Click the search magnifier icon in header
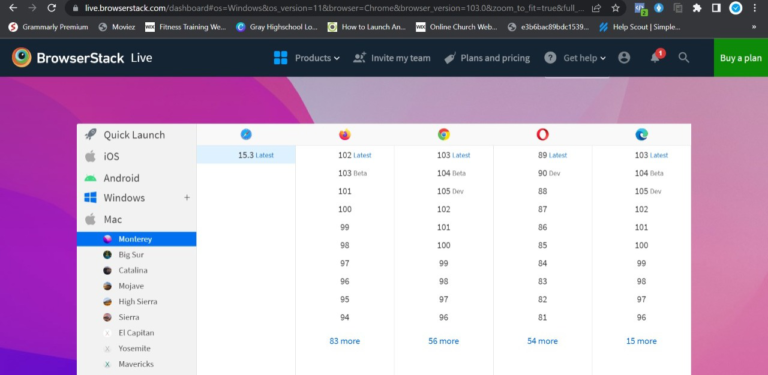Image resolution: width=768 pixels, height=375 pixels. pos(684,58)
